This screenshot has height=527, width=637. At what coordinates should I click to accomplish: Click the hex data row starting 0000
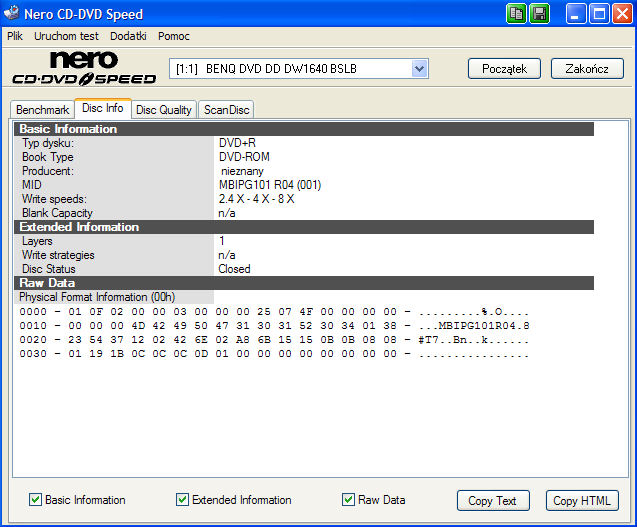pyautogui.click(x=273, y=312)
